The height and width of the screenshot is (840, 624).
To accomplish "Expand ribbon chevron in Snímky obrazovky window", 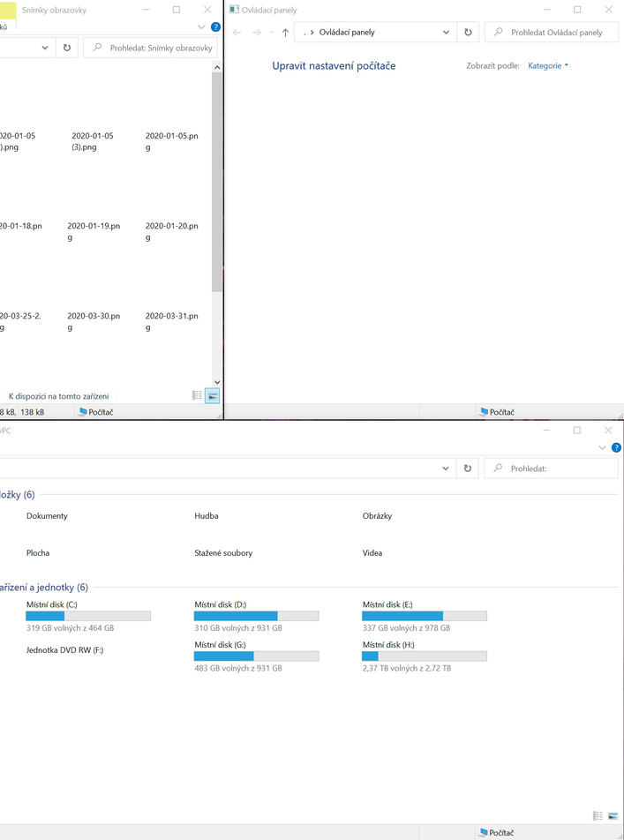I will tap(201, 27).
